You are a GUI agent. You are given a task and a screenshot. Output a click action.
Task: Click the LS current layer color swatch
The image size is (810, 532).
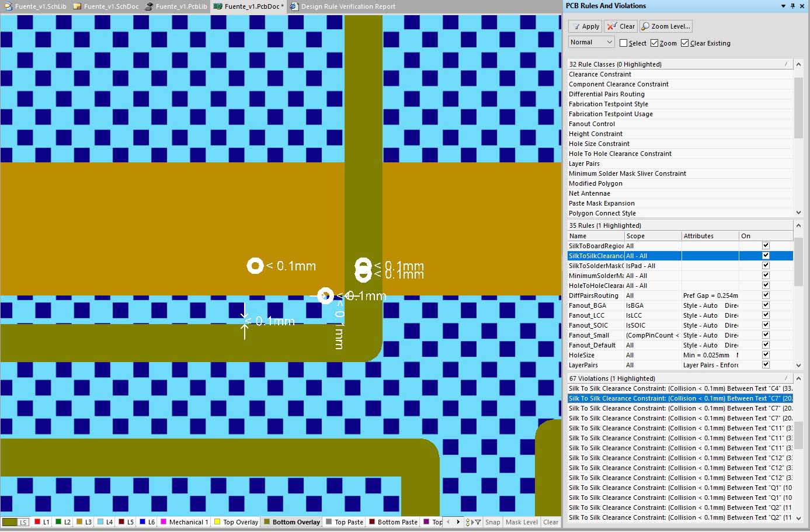pos(15,522)
